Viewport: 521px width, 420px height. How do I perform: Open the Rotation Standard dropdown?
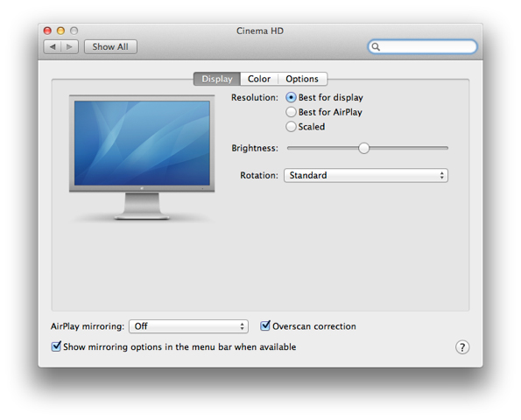[366, 175]
